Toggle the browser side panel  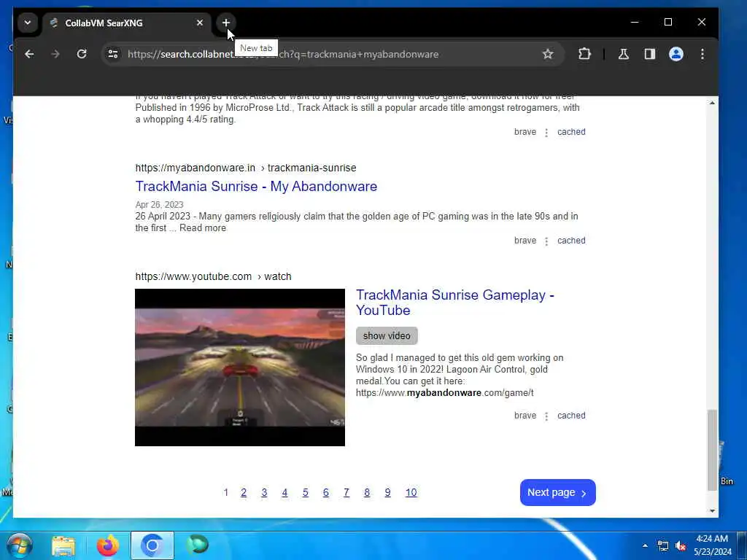coord(650,54)
